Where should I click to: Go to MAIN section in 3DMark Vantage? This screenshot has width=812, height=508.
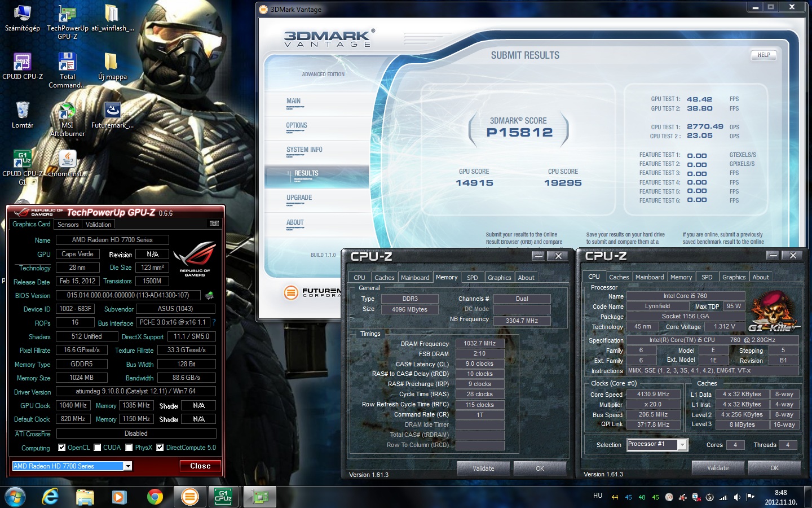(x=293, y=102)
